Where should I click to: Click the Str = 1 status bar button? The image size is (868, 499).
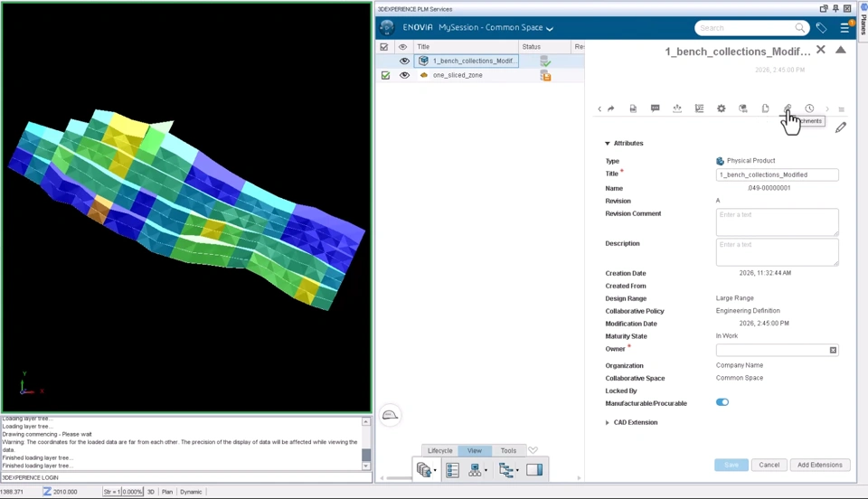click(112, 492)
